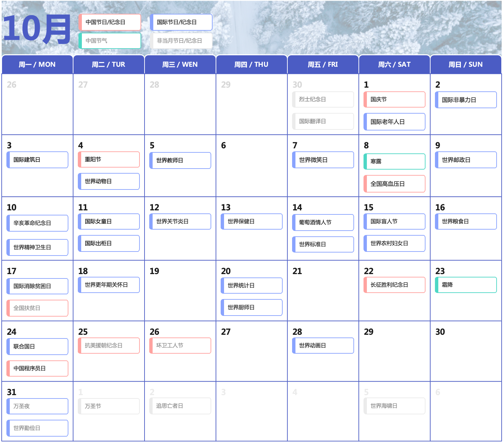The width and height of the screenshot is (504, 443).
Task: Open the 世界动画日 event
Action: click(x=323, y=346)
